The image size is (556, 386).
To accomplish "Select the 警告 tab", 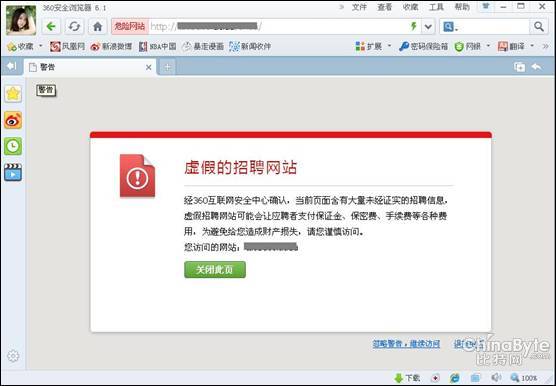I will [90, 67].
